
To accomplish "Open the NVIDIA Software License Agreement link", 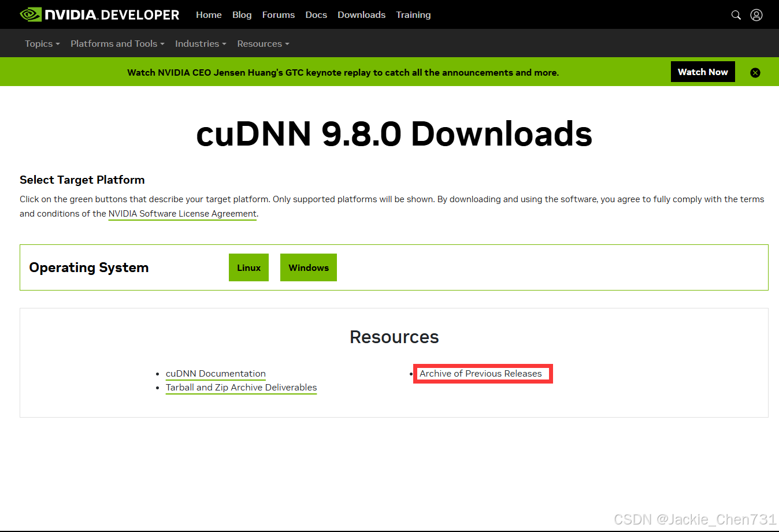I will (x=182, y=213).
